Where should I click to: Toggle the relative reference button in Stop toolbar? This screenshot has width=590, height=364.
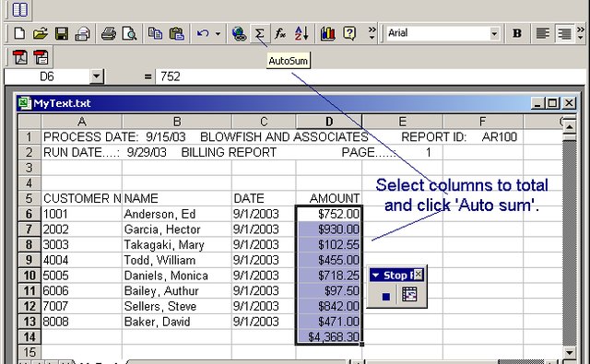point(409,295)
